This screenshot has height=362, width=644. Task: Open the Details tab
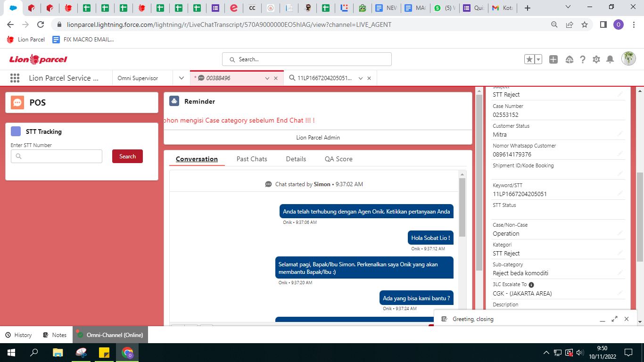pos(296,159)
